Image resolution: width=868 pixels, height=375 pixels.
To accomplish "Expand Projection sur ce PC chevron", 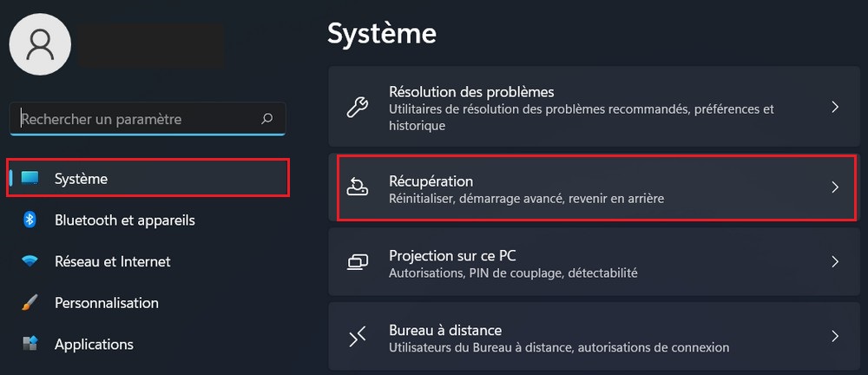I will coord(834,261).
